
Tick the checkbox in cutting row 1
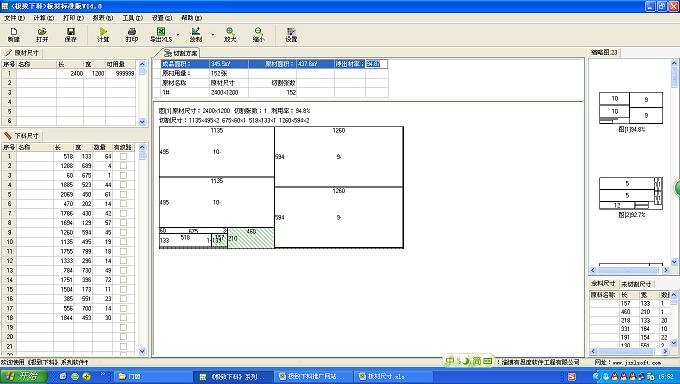click(x=124, y=156)
